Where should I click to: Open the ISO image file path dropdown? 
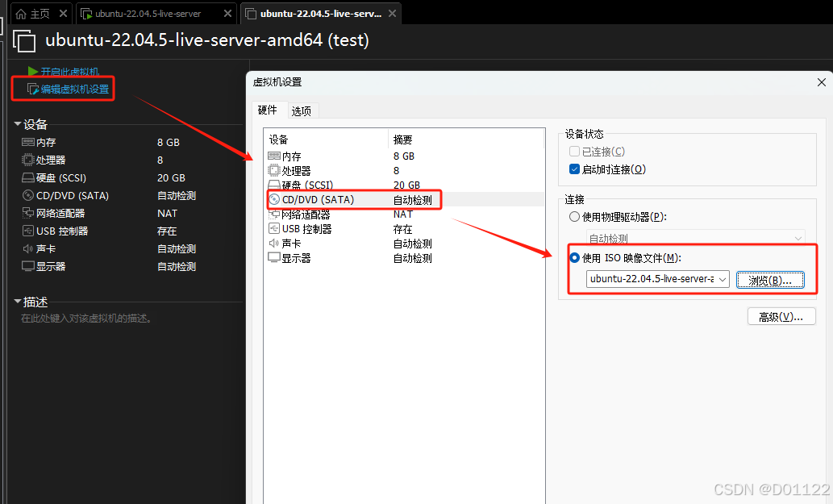point(722,279)
